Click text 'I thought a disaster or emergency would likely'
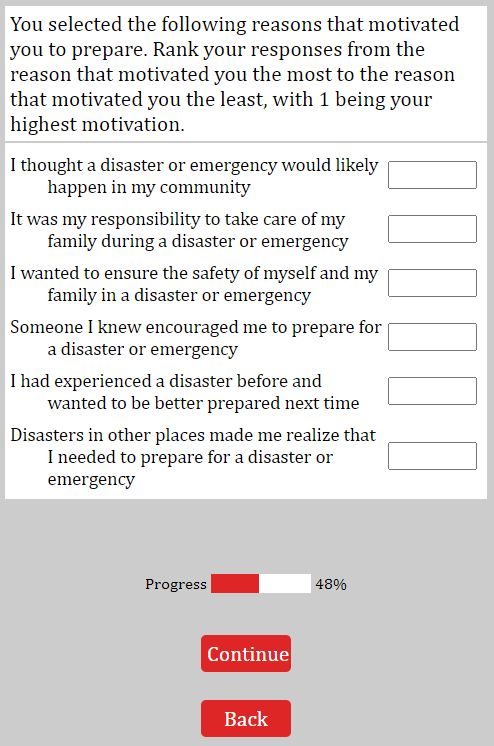 coord(194,165)
